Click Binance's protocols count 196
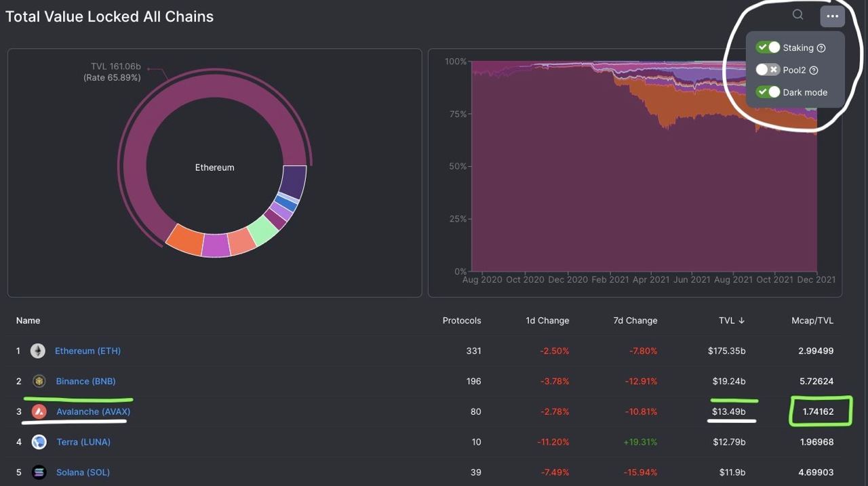The width and height of the screenshot is (868, 486). tap(473, 381)
